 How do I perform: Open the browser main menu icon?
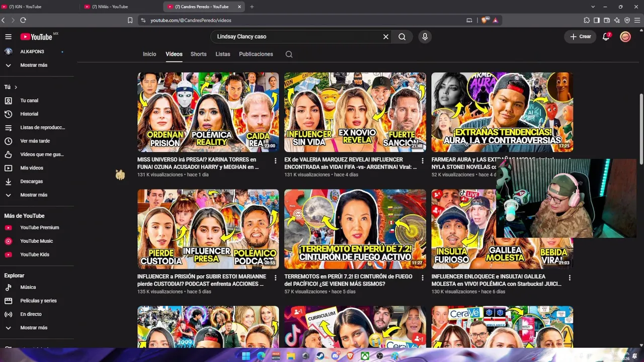pos(637,20)
